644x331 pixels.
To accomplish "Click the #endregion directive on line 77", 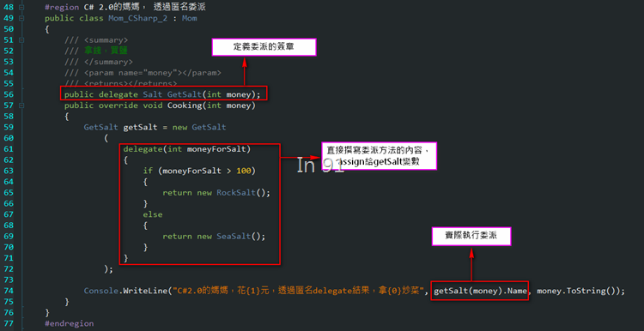I will click(69, 323).
